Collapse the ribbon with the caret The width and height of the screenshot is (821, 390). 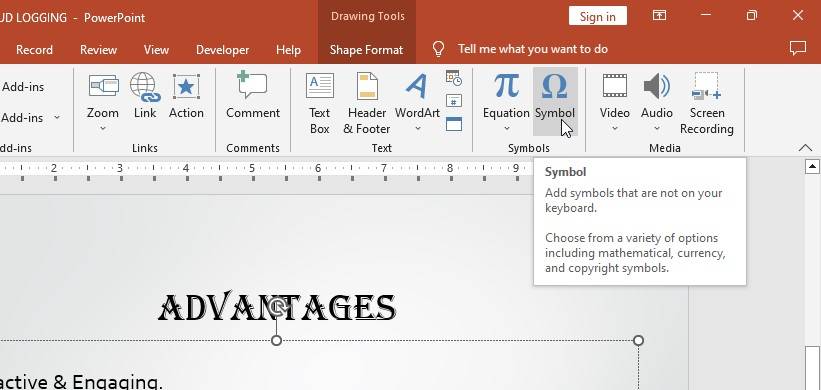click(x=805, y=148)
